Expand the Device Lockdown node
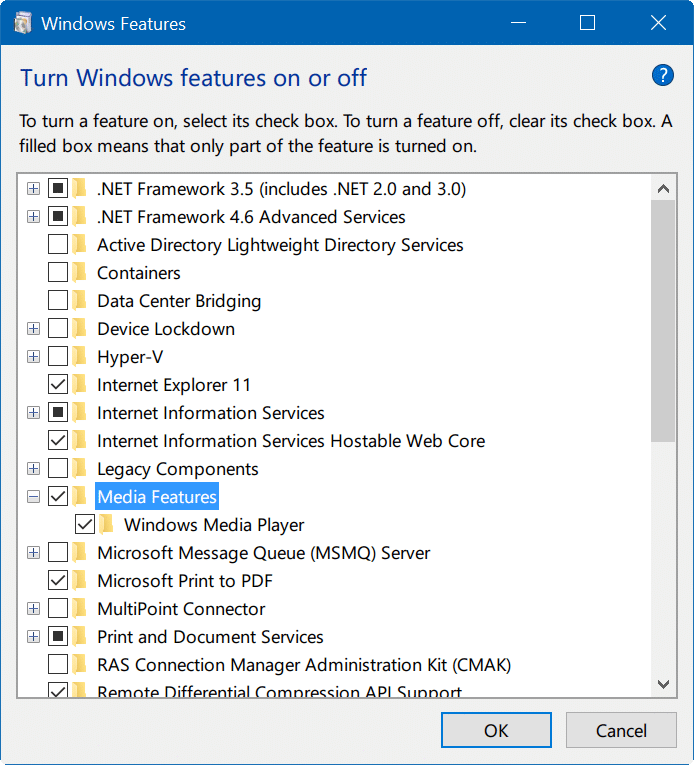694x765 pixels. 33,329
